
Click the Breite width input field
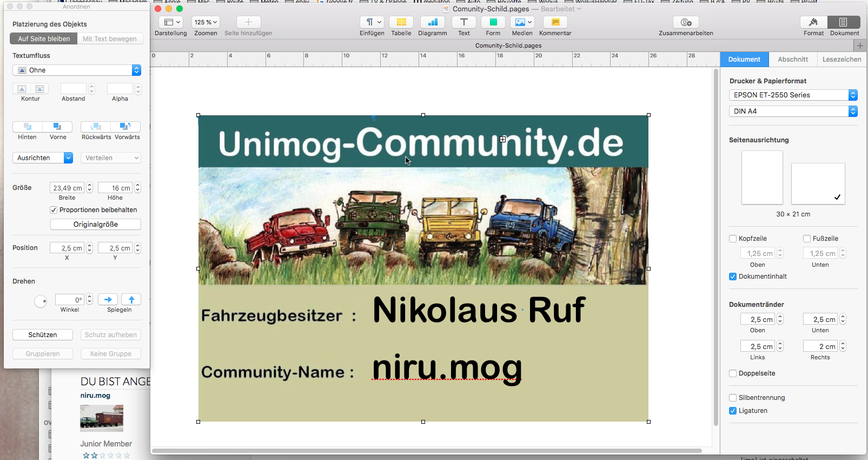coord(67,188)
